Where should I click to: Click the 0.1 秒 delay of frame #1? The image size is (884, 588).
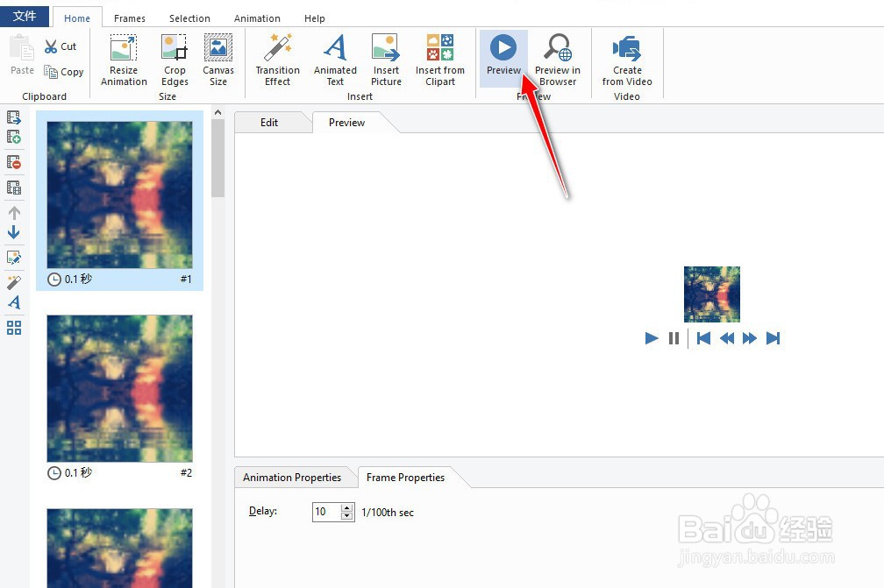tap(70, 279)
